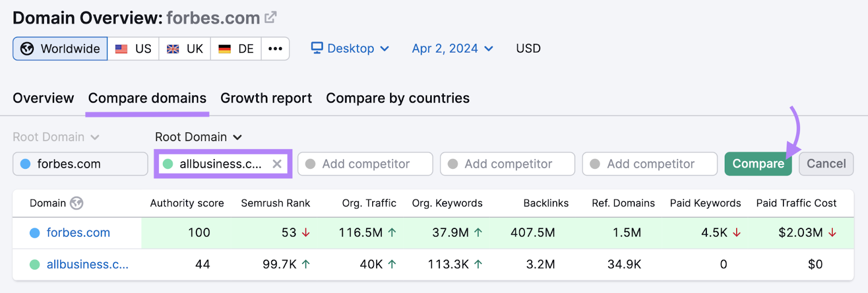Open the allbusiness.c... link in table

point(87,265)
